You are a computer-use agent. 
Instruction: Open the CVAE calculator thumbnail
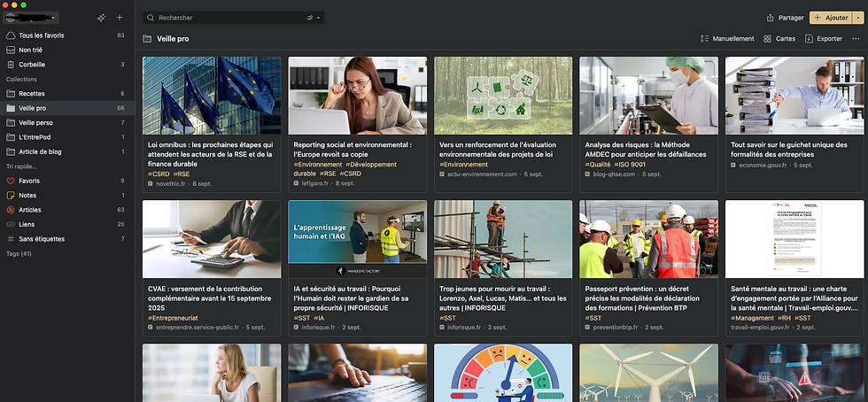[x=212, y=239]
